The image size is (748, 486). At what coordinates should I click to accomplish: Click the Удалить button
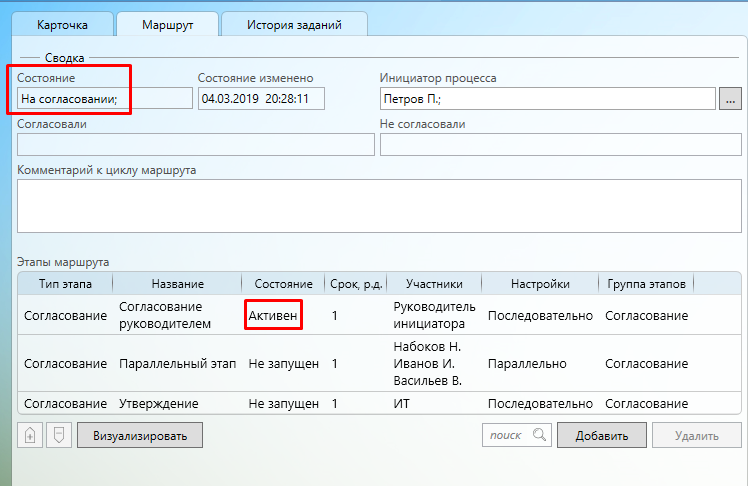tap(696, 435)
